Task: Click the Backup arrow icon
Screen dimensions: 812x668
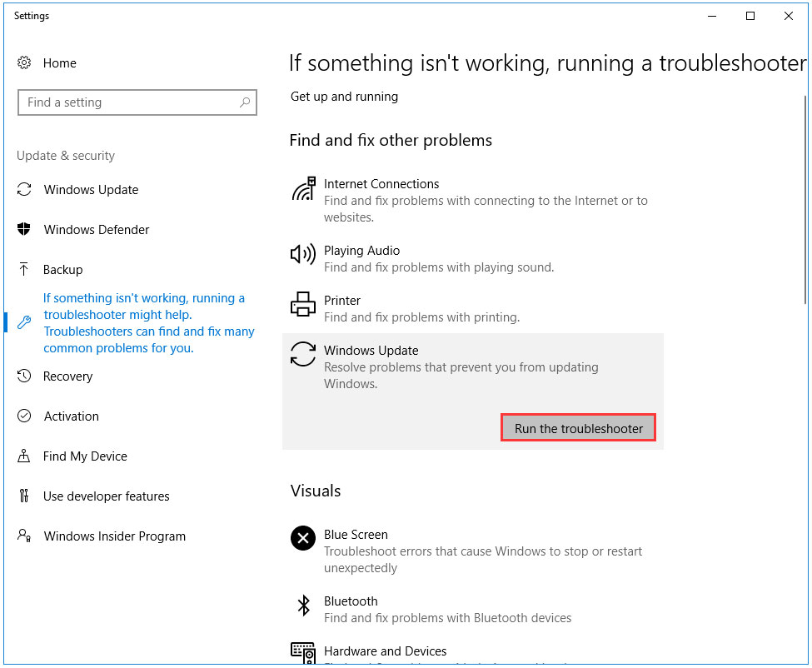Action: tap(24, 269)
